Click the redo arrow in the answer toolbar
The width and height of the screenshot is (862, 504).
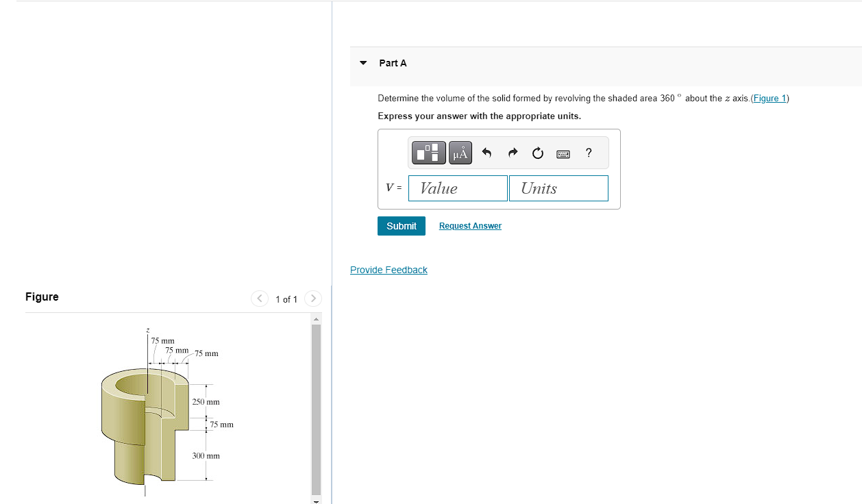512,153
